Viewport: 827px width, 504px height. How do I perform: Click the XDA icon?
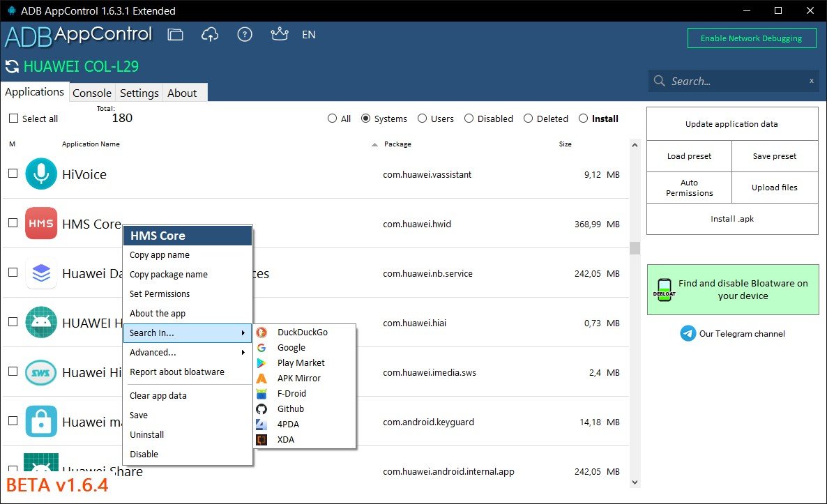261,439
